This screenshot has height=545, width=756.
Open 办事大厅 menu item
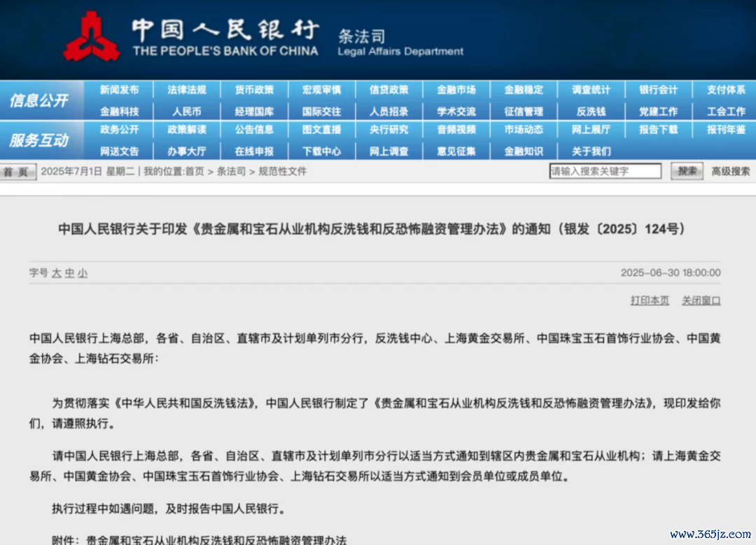[187, 151]
